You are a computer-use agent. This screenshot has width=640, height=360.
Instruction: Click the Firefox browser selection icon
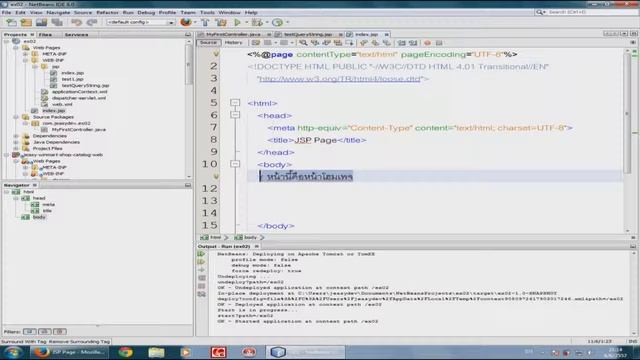click(186, 22)
